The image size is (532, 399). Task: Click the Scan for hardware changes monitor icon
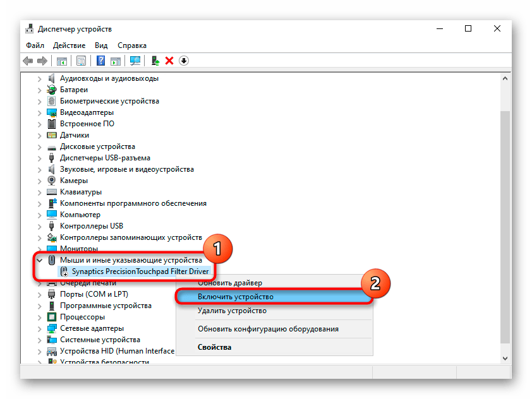135,61
